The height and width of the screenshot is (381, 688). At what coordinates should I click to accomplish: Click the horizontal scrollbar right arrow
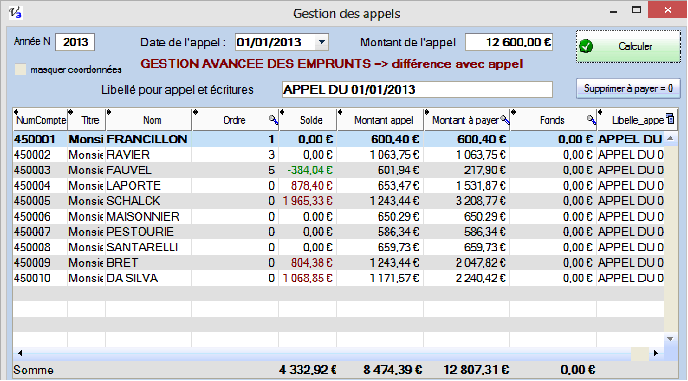click(x=656, y=353)
